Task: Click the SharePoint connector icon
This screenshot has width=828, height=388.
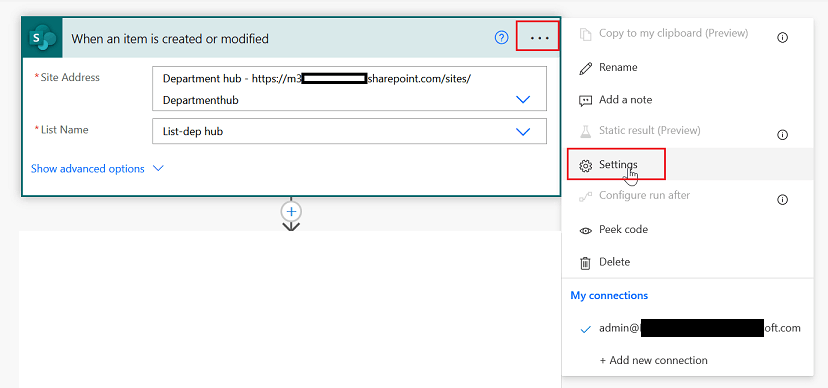Action: click(x=42, y=38)
